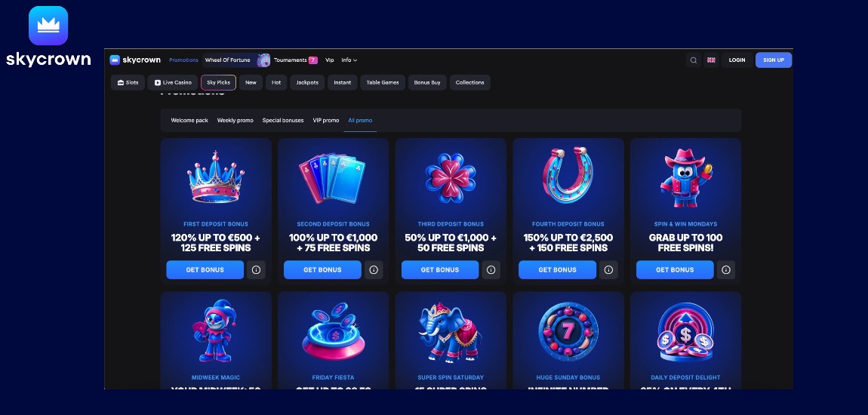Click the MIDWEEK MAGIC label
This screenshot has height=415, width=868.
tap(216, 378)
